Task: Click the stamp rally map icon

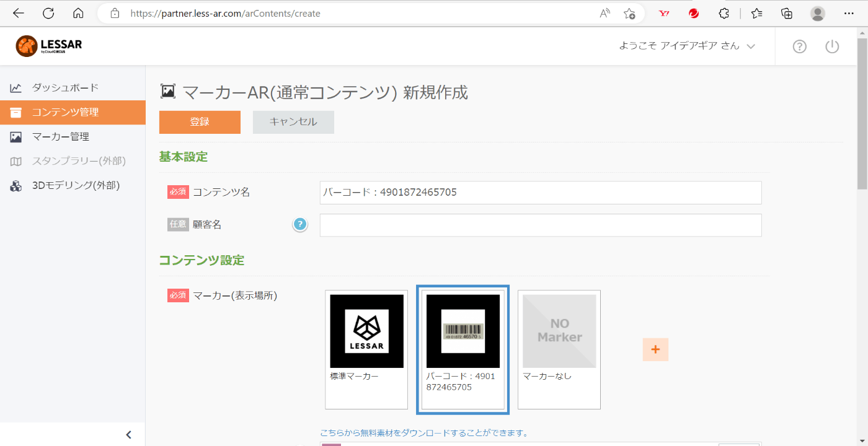Action: coord(16,162)
